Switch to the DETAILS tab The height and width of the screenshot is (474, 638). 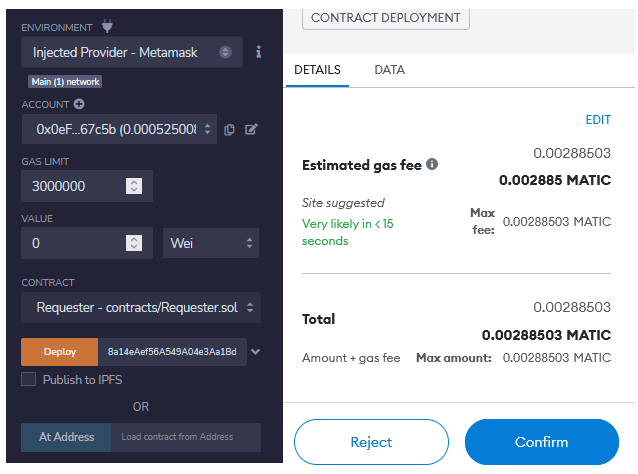(317, 70)
